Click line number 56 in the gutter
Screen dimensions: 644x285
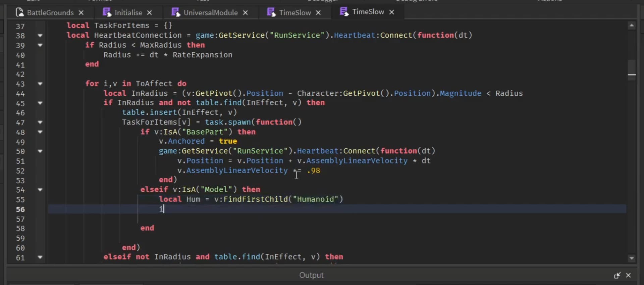pos(20,209)
